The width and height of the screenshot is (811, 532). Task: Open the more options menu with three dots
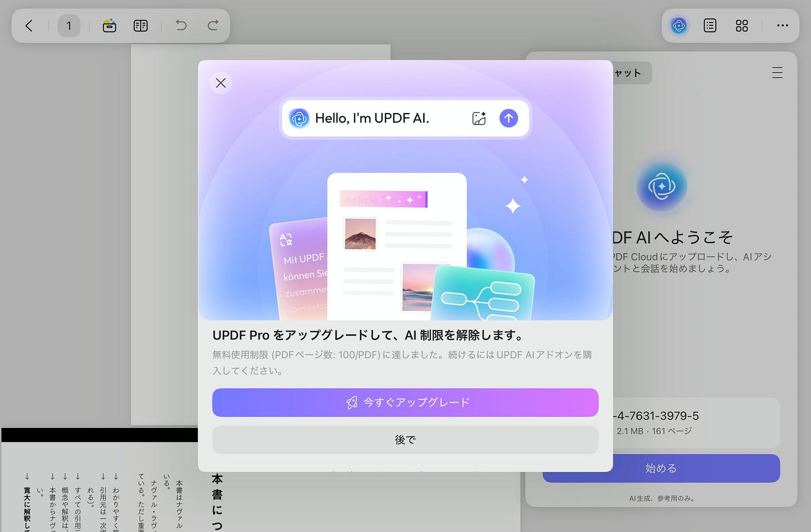click(783, 26)
